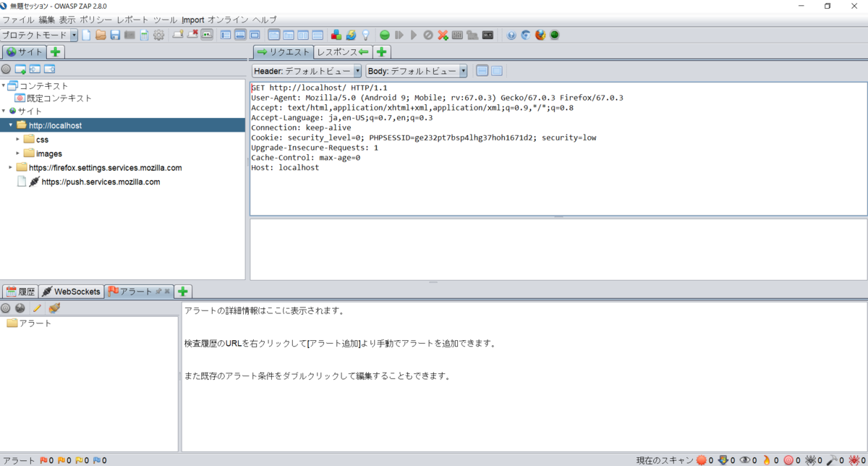Click the empty request body text area
Image resolution: width=868 pixels, height=466 pixels.
point(558,249)
